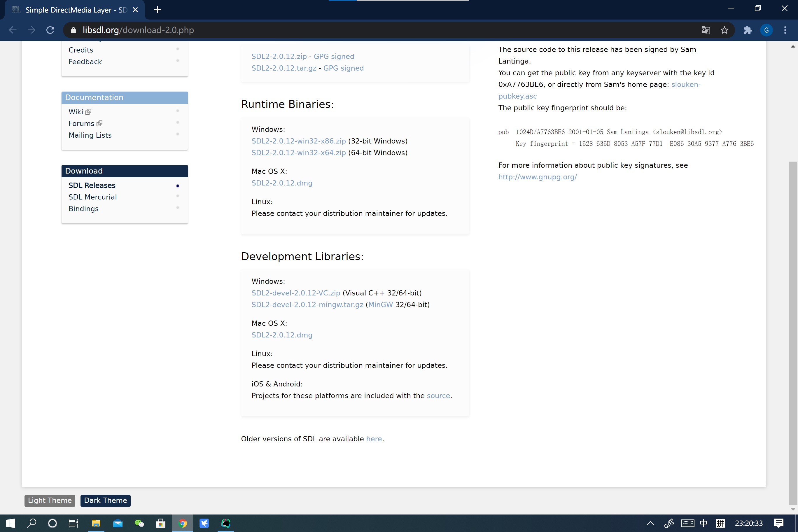Go back using browser back arrow
Viewport: 798px width, 532px height.
(x=13, y=30)
